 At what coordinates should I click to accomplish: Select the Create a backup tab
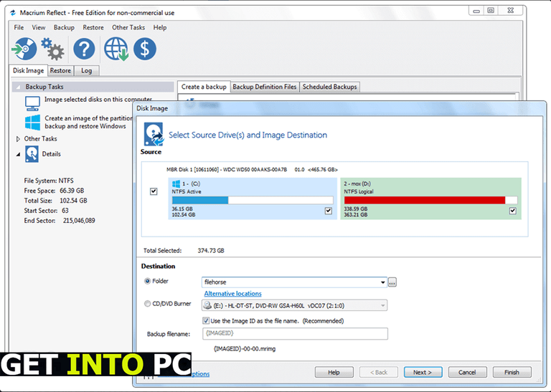pos(204,87)
